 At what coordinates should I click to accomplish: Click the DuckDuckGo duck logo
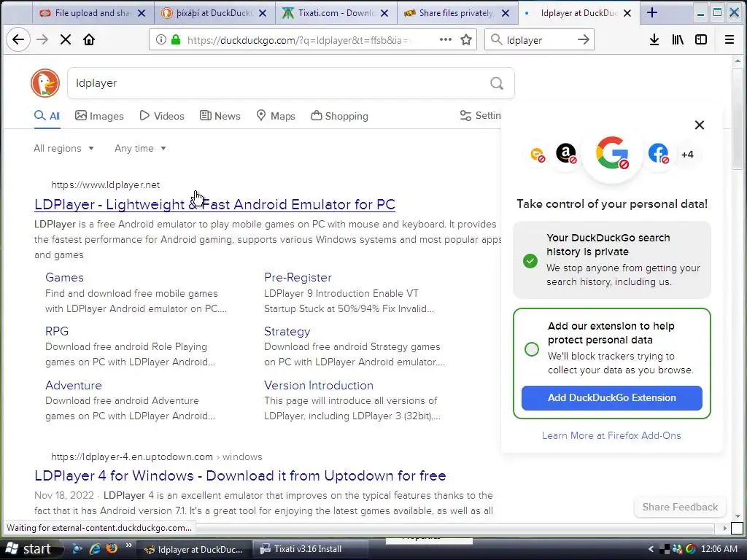point(45,83)
